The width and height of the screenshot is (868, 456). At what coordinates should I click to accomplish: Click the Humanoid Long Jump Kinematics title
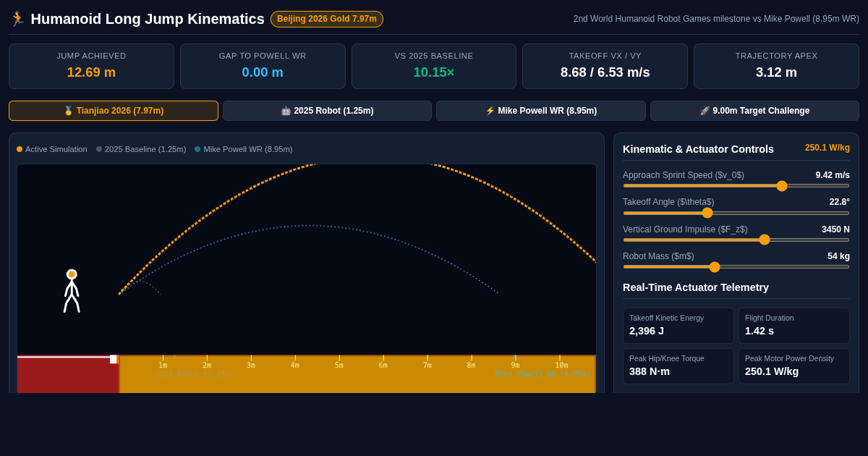pos(148,19)
